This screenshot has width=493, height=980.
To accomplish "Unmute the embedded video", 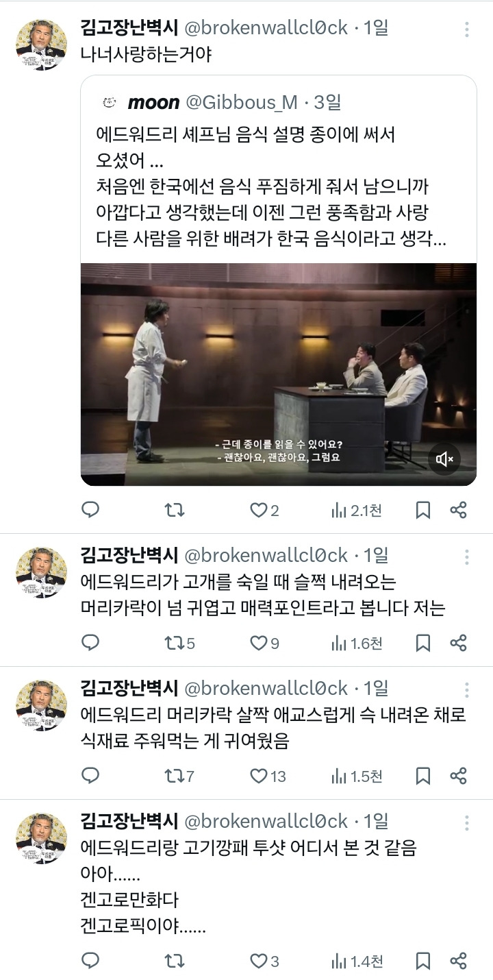I will tap(445, 458).
